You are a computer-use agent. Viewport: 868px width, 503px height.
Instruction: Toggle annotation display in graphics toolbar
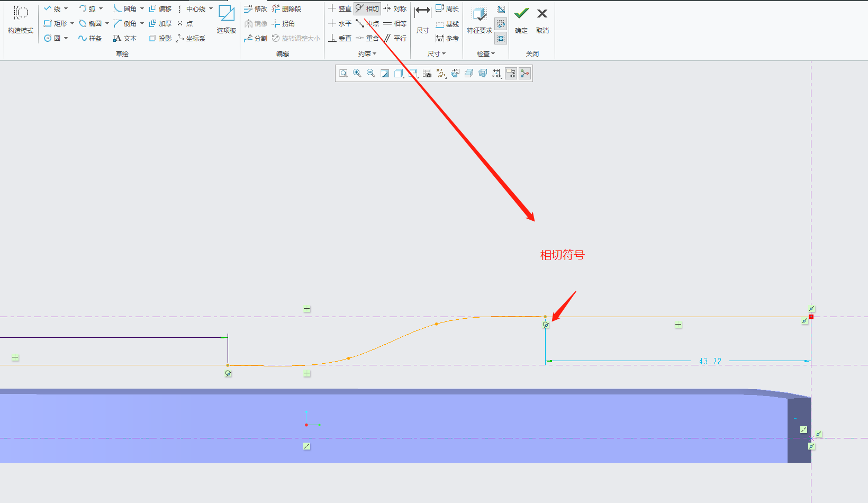(511, 73)
